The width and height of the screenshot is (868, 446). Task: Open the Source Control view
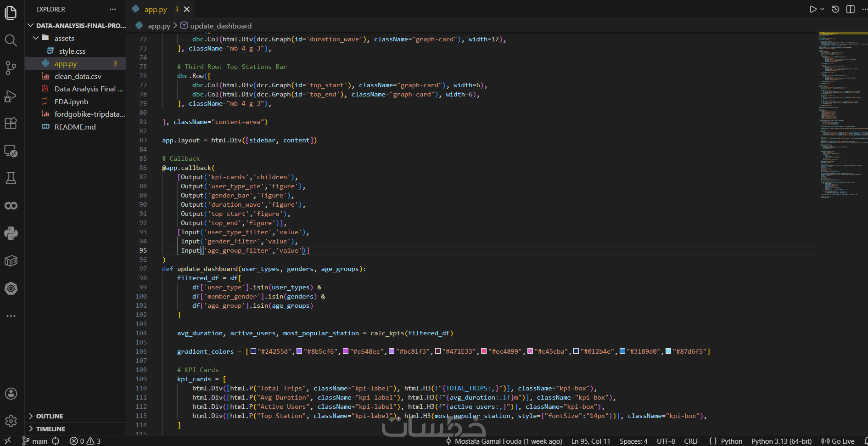[11, 68]
